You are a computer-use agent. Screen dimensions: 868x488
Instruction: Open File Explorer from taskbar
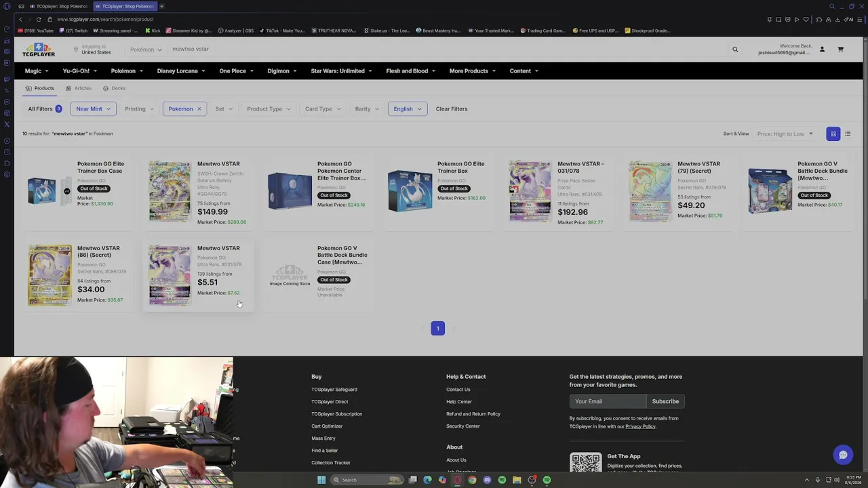tap(517, 480)
